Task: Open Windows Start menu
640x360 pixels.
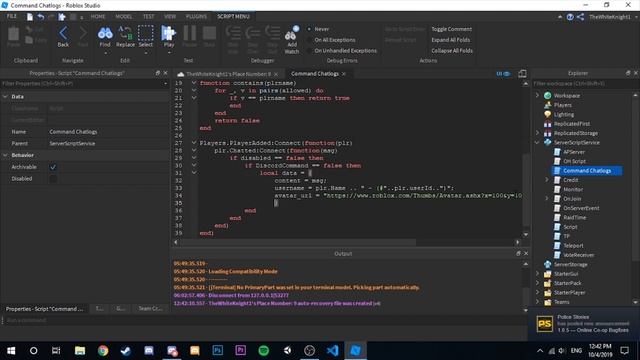Action: (x=11, y=351)
